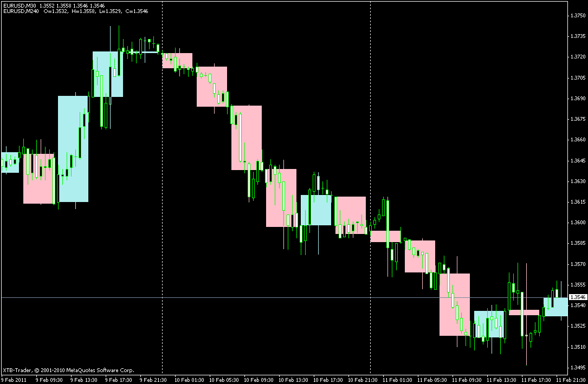Image resolution: width=588 pixels, height=384 pixels.
Task: Click the 1.3660 price axis label
Action: 578,140
